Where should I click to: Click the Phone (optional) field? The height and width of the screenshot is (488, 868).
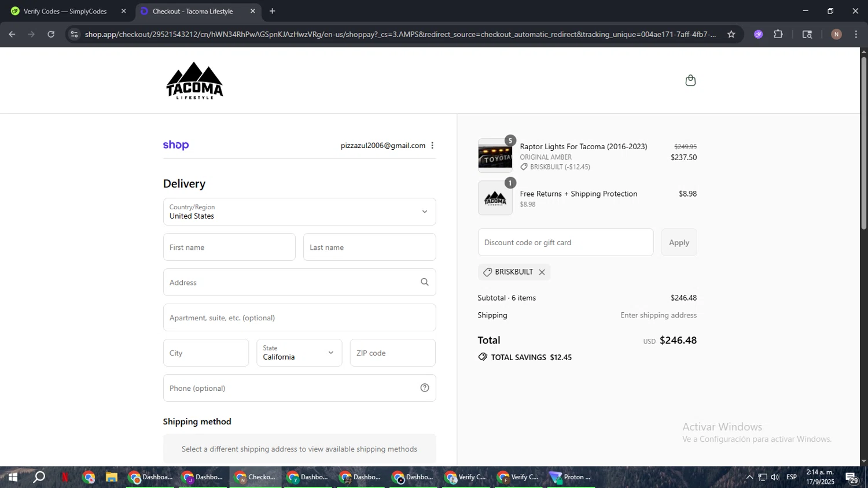click(299, 388)
